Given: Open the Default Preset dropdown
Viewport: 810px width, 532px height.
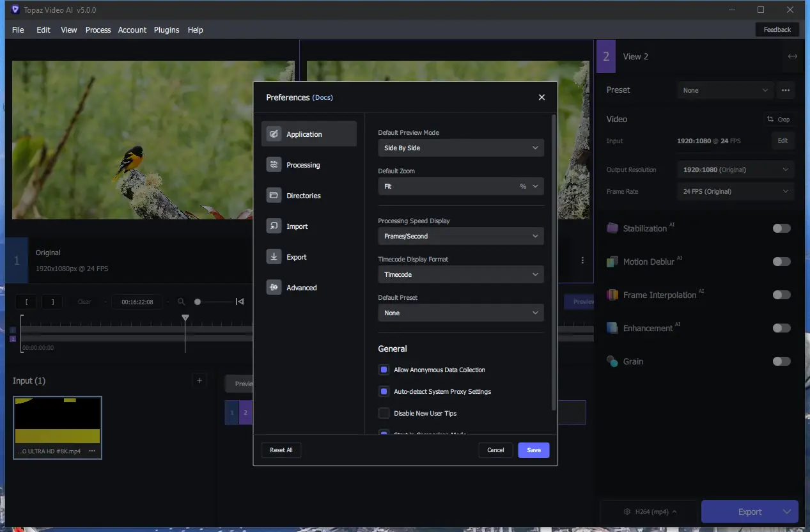Looking at the screenshot, I should pyautogui.click(x=461, y=313).
